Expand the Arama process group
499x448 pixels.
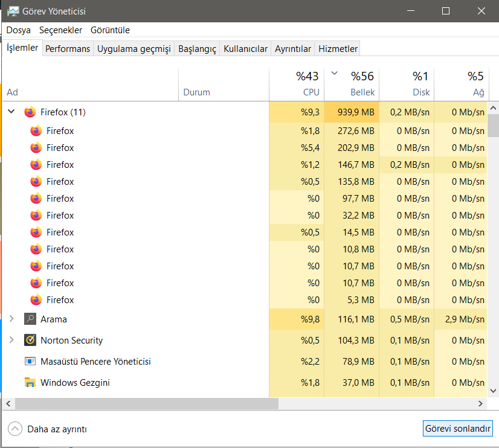(11, 319)
